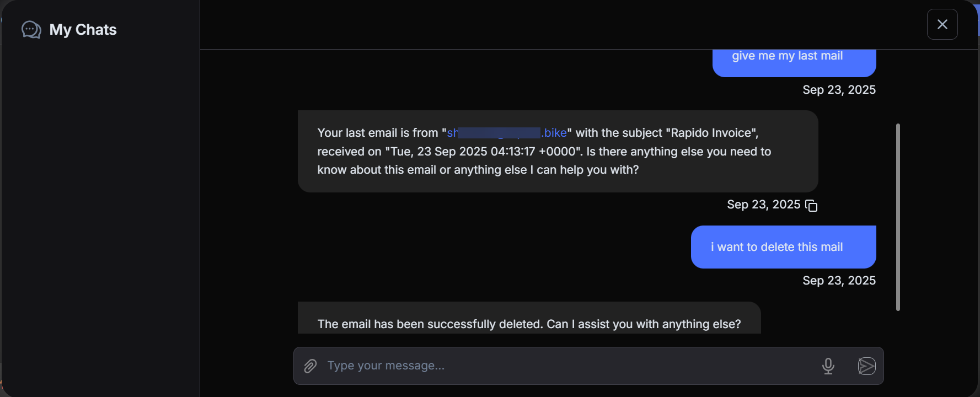This screenshot has width=980, height=397.
Task: Activate the microphone voice input icon
Action: (x=828, y=366)
